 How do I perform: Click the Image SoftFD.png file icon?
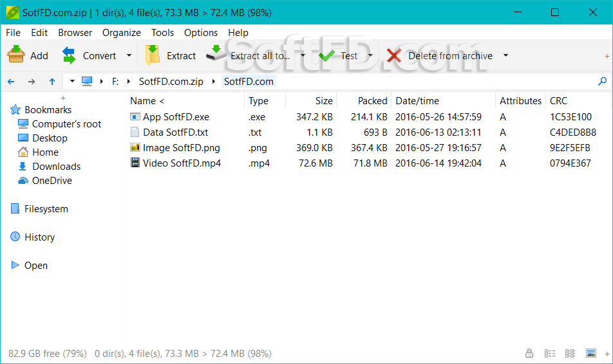(x=135, y=148)
